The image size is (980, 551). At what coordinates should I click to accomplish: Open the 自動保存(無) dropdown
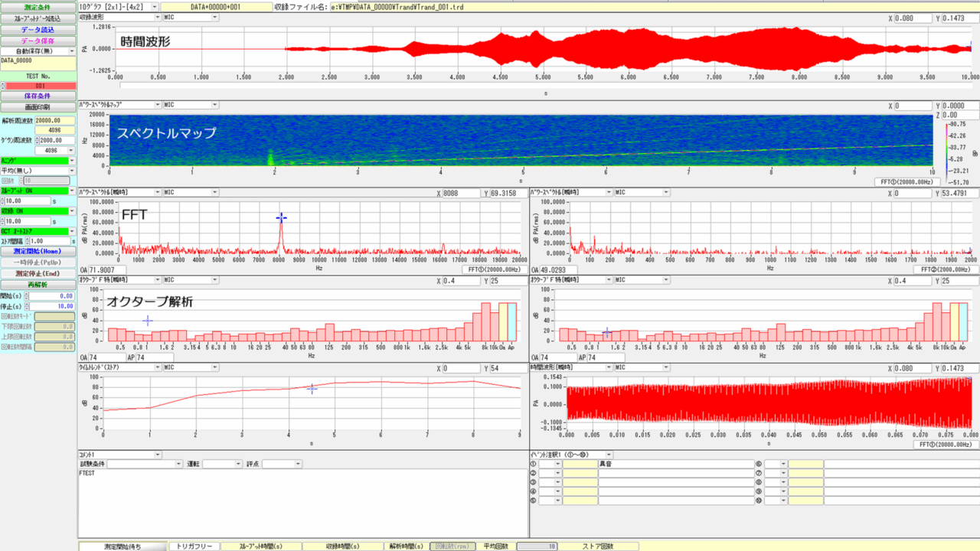(x=38, y=51)
